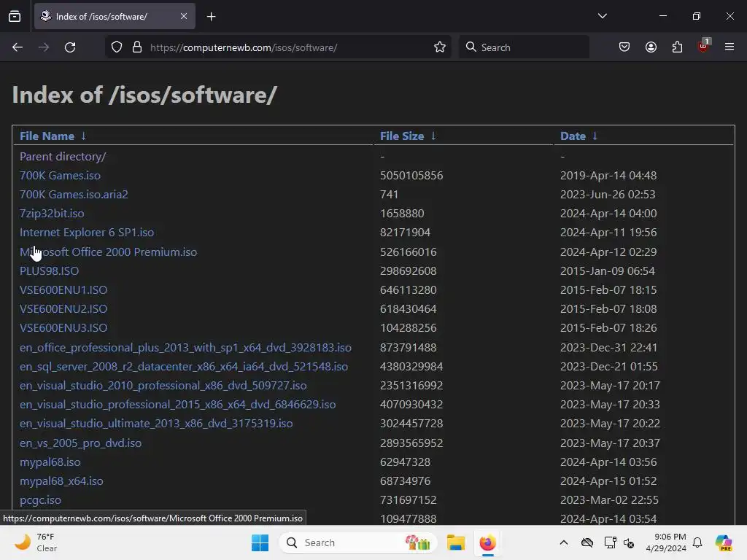Open the uBlock Origin extension icon
747x560 pixels.
[x=703, y=46]
